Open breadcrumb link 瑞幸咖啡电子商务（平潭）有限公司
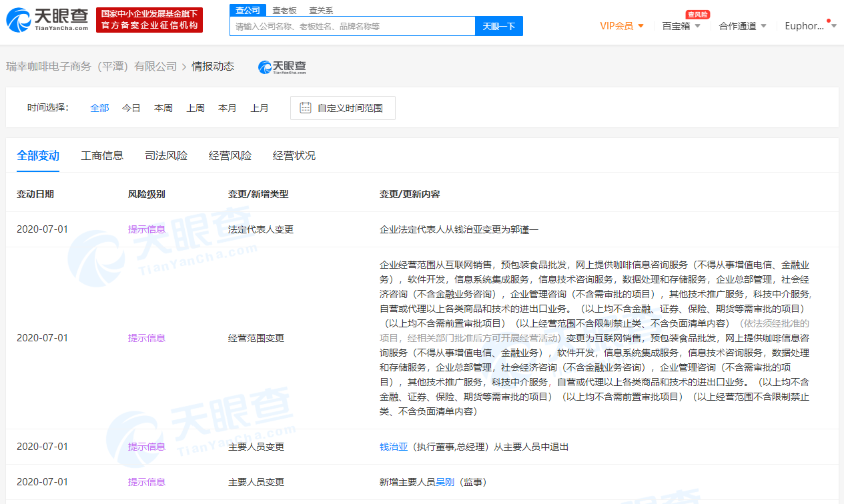 pos(91,67)
